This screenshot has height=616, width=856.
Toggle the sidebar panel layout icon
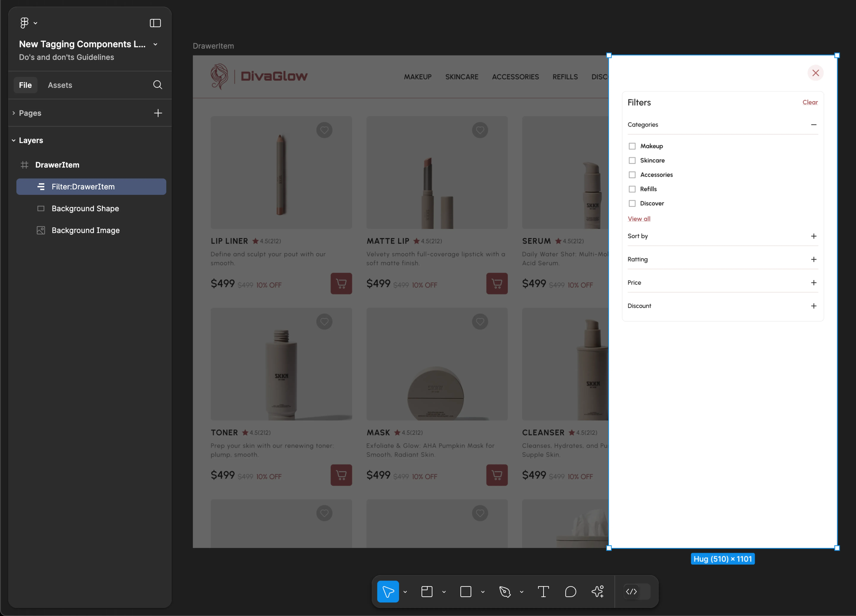(155, 23)
